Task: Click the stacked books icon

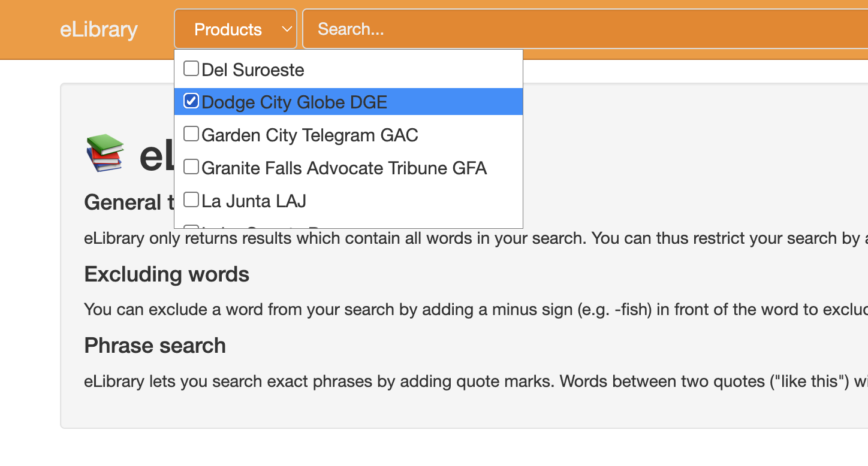Action: pos(106,153)
